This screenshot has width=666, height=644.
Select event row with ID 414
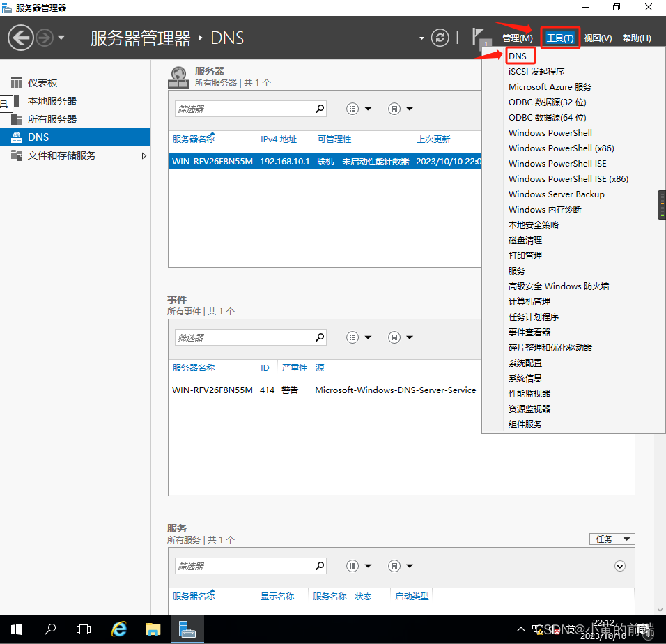325,390
